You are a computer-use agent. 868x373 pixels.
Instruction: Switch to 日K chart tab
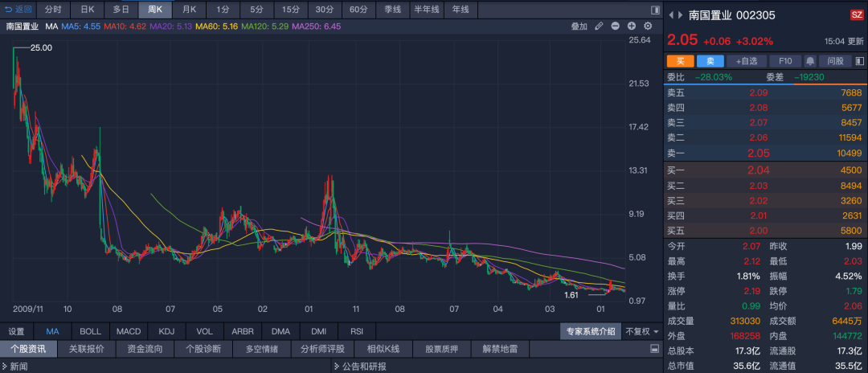(87, 10)
